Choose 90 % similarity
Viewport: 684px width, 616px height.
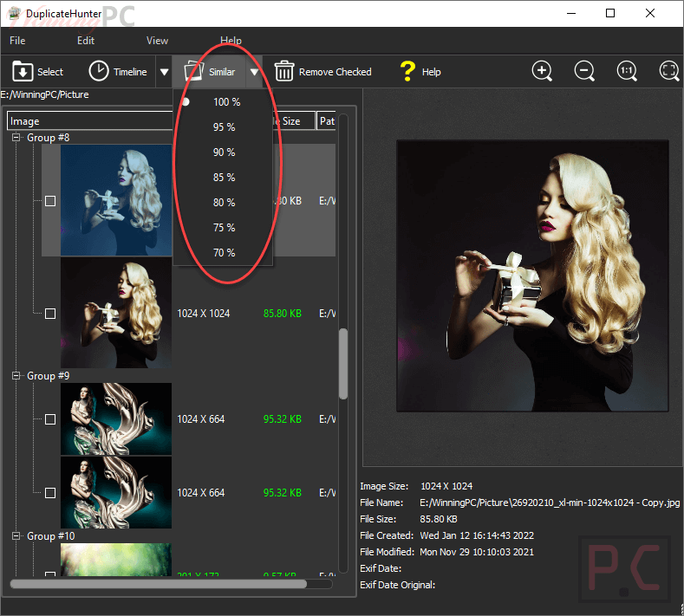point(223,152)
